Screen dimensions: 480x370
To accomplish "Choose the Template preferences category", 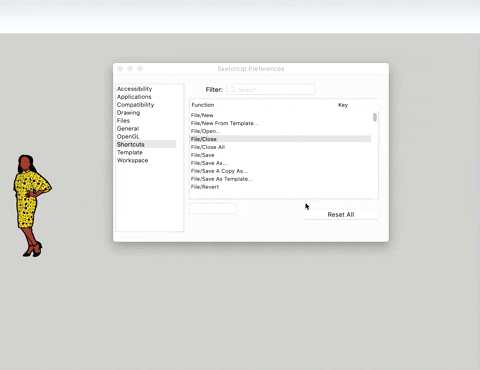I will coord(130,152).
